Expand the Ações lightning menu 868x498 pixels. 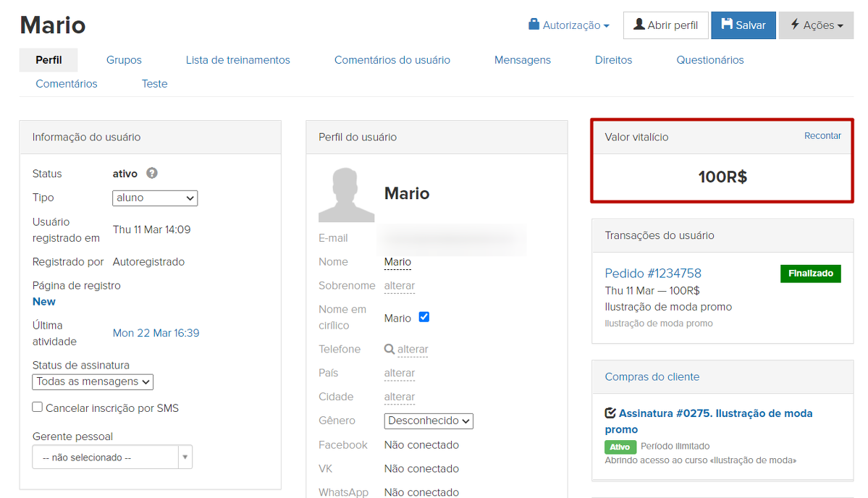(816, 25)
